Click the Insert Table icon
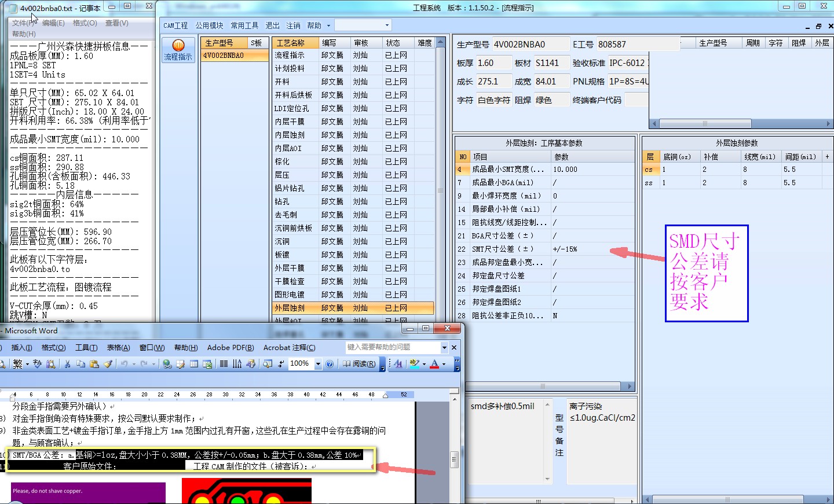The height and width of the screenshot is (504, 834). [193, 364]
